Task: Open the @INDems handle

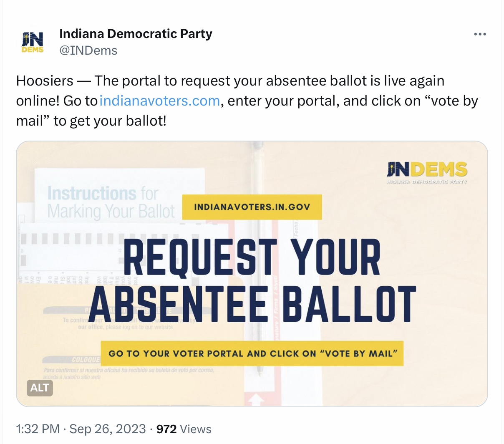Action: point(88,50)
